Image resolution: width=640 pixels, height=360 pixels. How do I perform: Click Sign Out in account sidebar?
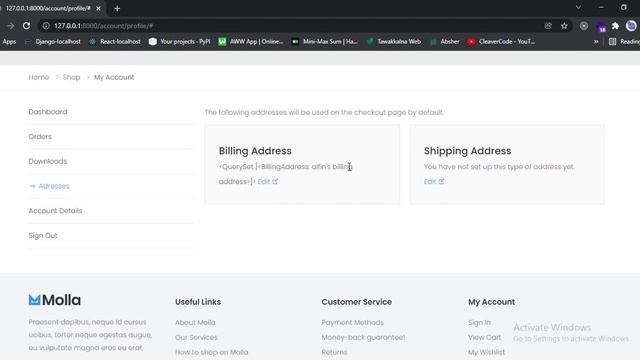point(43,236)
